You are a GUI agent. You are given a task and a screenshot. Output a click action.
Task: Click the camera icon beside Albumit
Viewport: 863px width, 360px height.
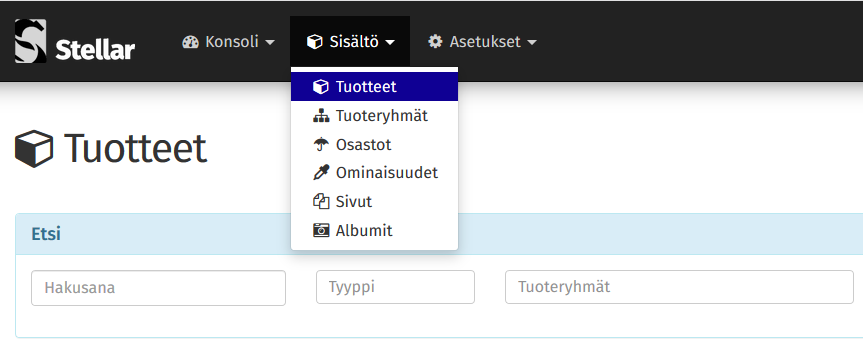coord(321,230)
